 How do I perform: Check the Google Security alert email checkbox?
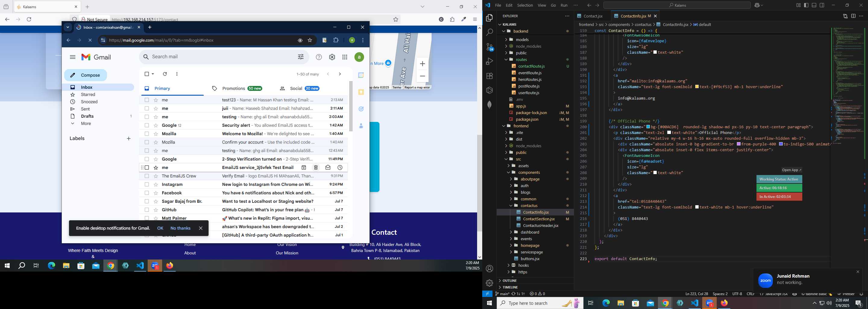click(x=146, y=126)
